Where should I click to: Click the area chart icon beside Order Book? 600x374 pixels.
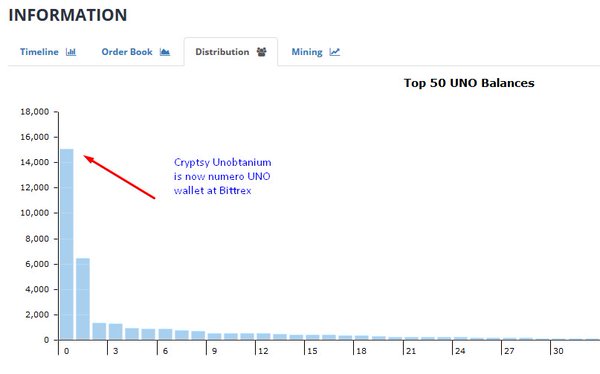[x=165, y=52]
